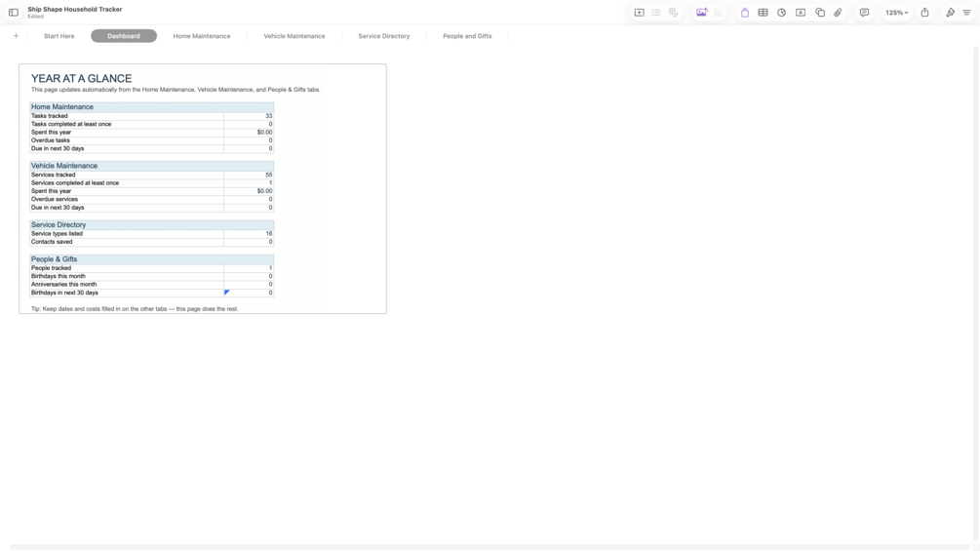Toggle the sidebar panel icon

coord(13,13)
